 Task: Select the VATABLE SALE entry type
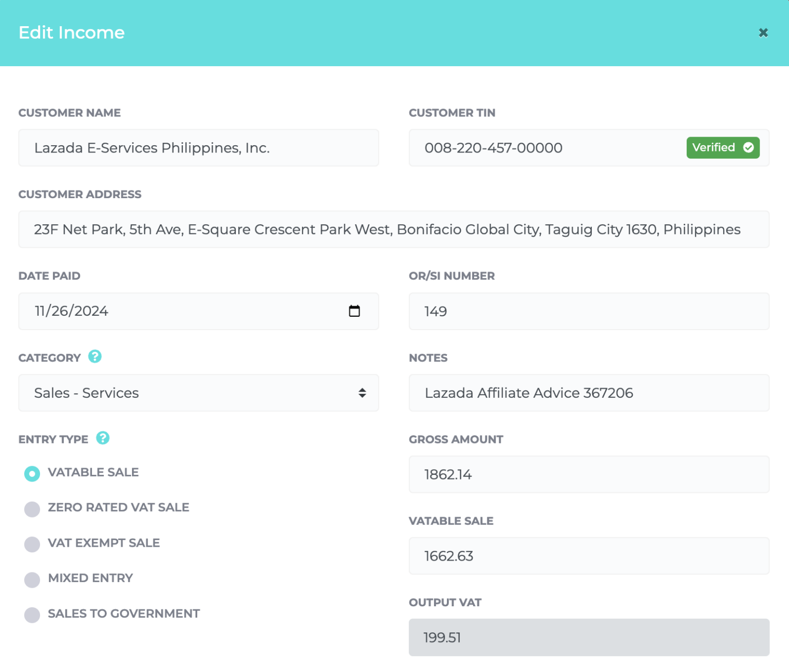[32, 473]
